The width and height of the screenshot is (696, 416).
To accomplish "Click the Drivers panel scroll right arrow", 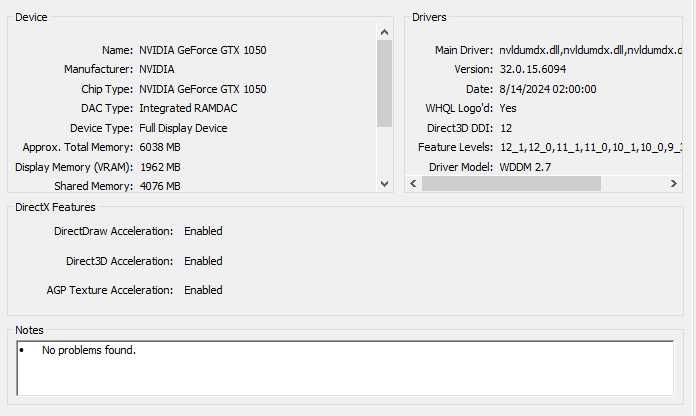I will (x=673, y=183).
